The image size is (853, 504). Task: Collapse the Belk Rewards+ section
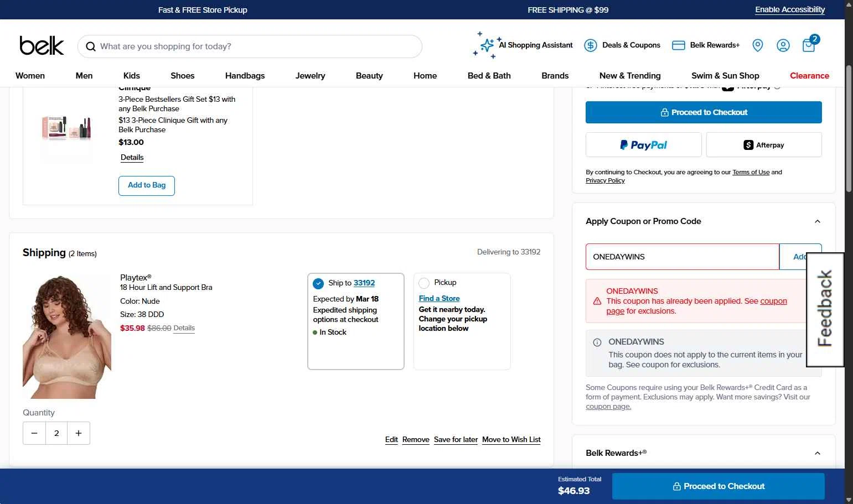point(818,453)
